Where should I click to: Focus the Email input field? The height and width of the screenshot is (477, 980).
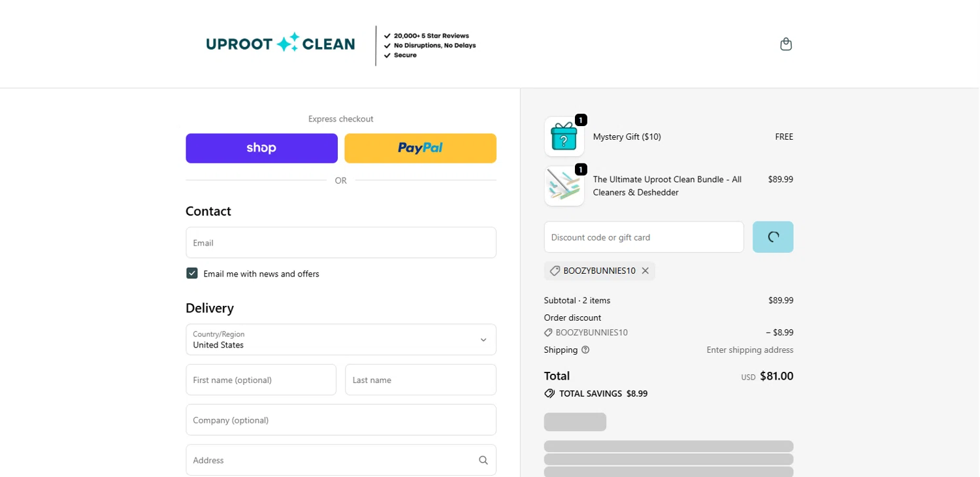pos(341,242)
